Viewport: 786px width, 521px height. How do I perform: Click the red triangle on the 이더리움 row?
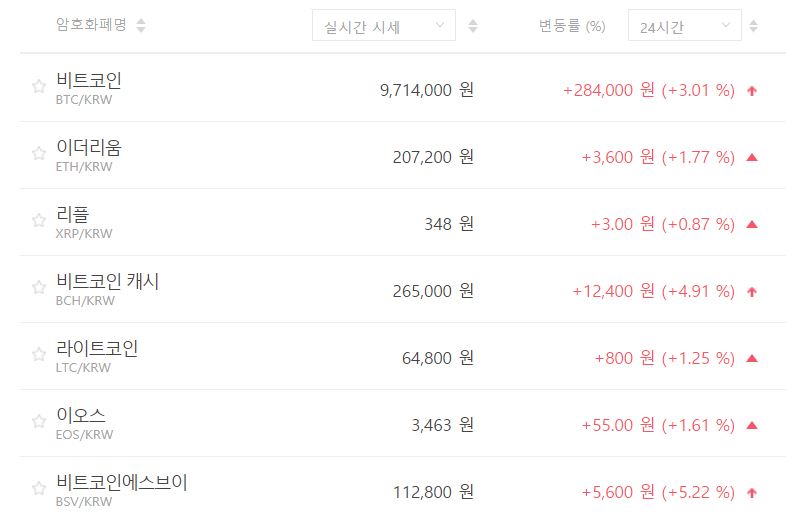[752, 157]
